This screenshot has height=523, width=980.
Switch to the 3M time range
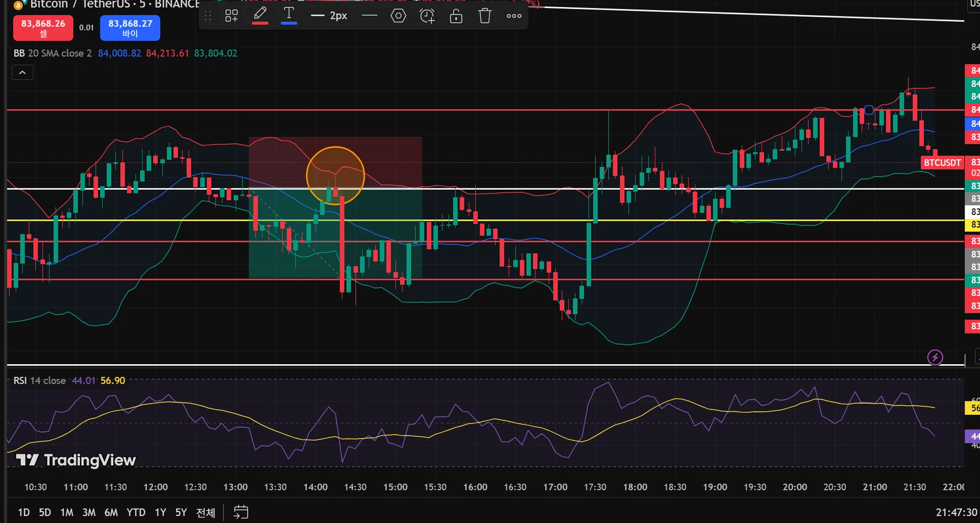tap(89, 512)
